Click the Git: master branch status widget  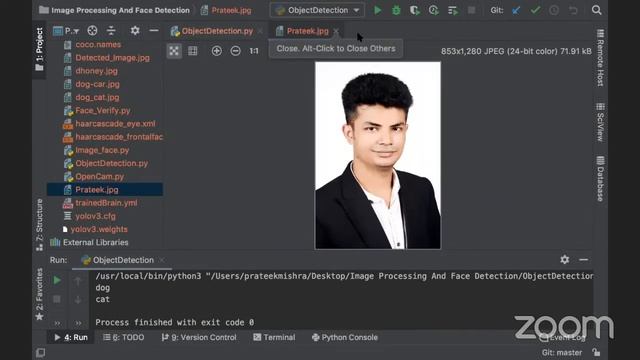[x=562, y=353]
